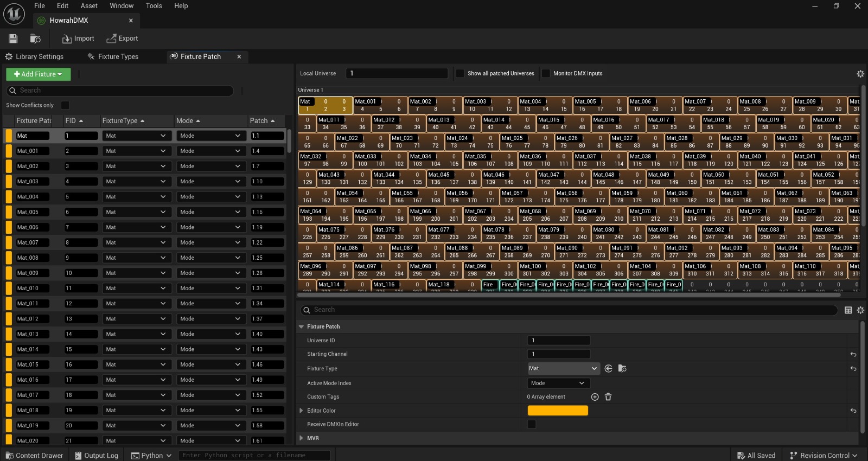This screenshot has width=868, height=461.
Task: Toggle the Monitor DMX Inputs checkbox
Action: click(x=546, y=73)
